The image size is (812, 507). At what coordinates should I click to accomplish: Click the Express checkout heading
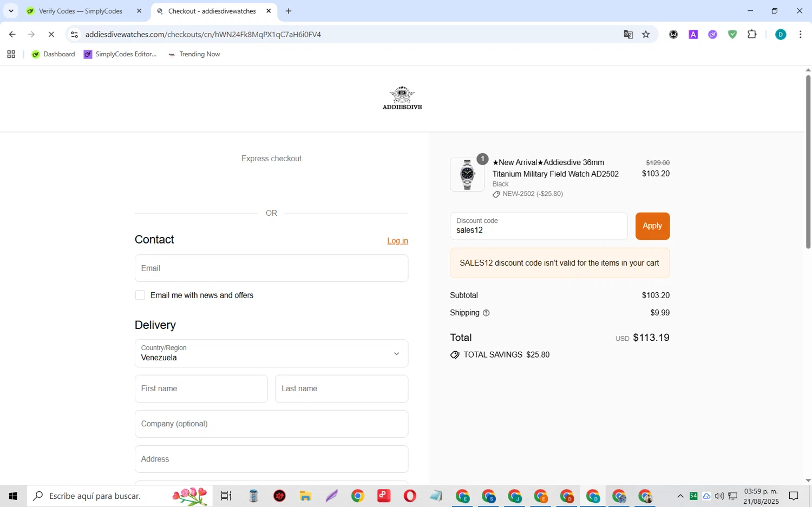tap(271, 159)
